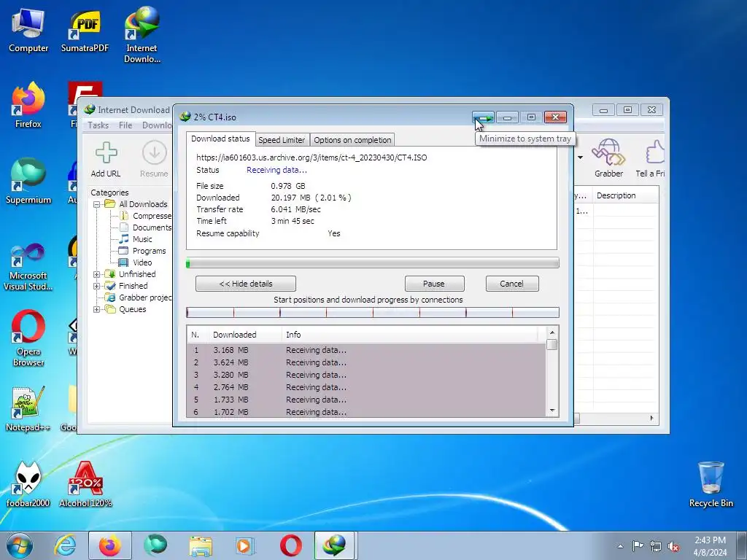Click the Downloaded column header in connections list
747x560 pixels.
tap(245, 335)
